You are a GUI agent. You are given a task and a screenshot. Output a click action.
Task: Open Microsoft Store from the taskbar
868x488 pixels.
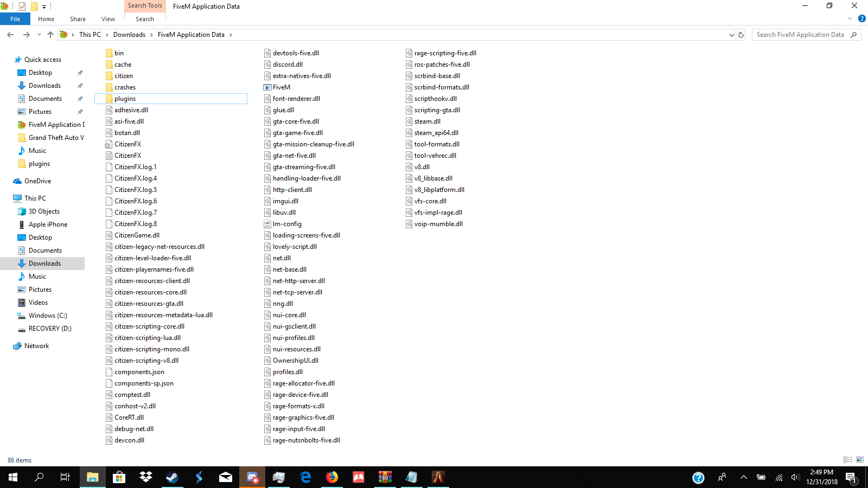[x=119, y=477]
